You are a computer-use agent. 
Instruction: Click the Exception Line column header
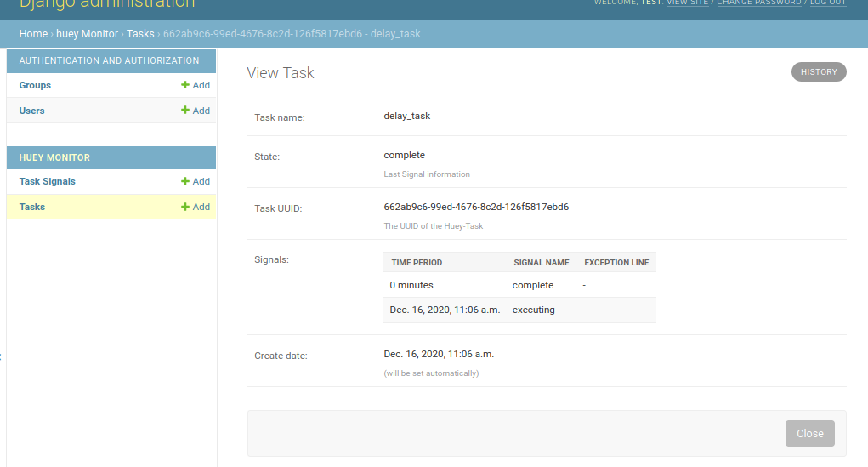click(x=616, y=263)
